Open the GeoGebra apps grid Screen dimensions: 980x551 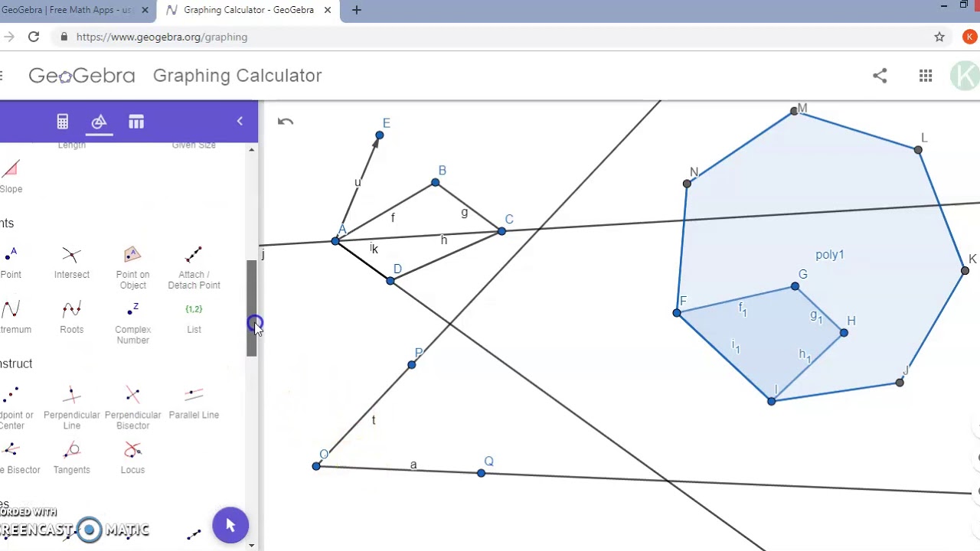[x=926, y=75]
